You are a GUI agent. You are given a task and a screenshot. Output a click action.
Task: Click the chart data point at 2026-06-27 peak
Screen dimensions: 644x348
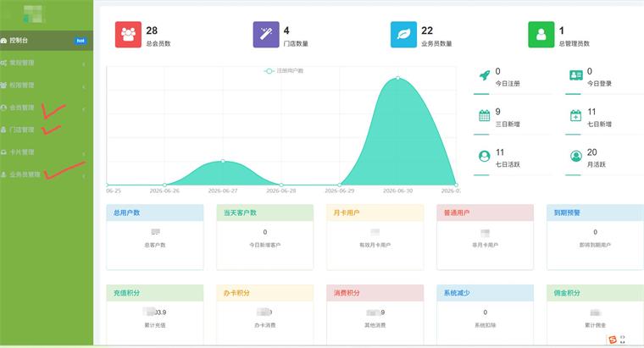pos(223,161)
